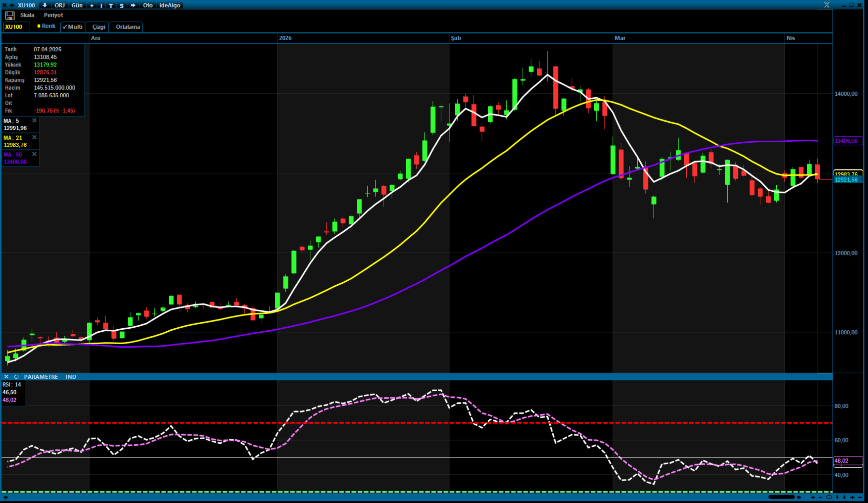Image resolution: width=868 pixels, height=503 pixels.
Task: Click the floppy disk save icon
Action: (x=10, y=15)
